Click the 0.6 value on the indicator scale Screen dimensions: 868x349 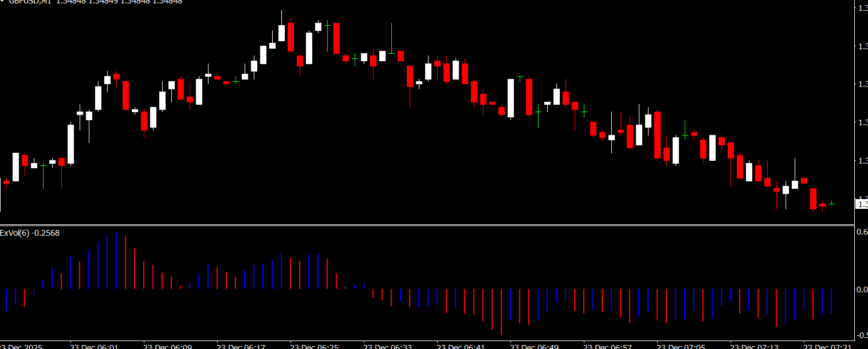861,232
